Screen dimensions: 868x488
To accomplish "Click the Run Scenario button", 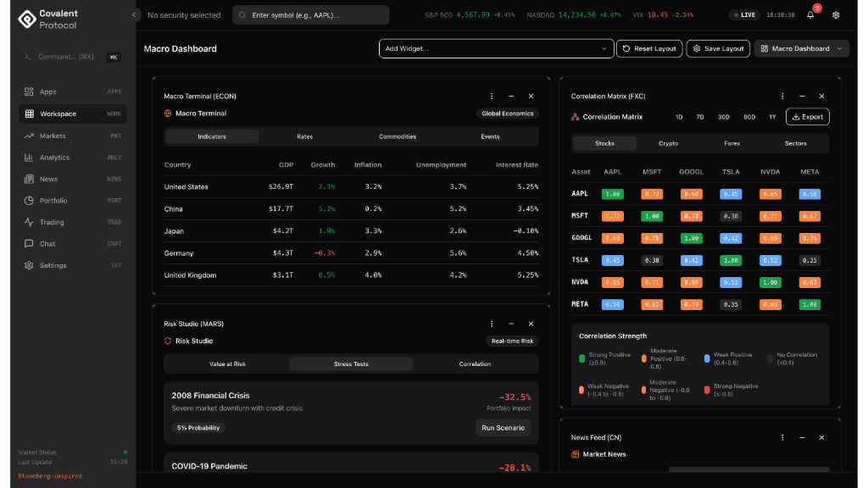I will click(x=503, y=428).
